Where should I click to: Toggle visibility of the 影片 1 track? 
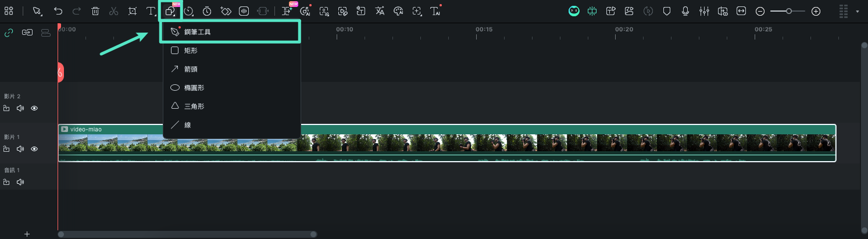[x=34, y=149]
